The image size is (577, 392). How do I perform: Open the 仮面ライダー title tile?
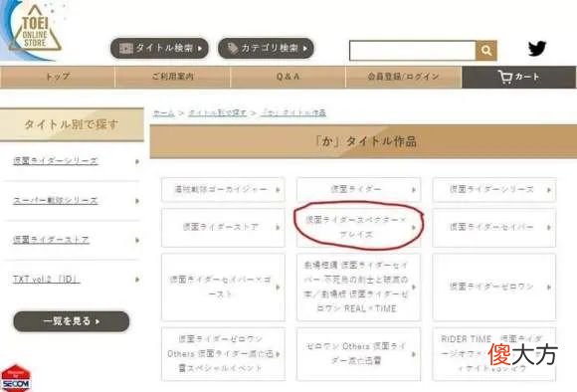click(x=359, y=190)
